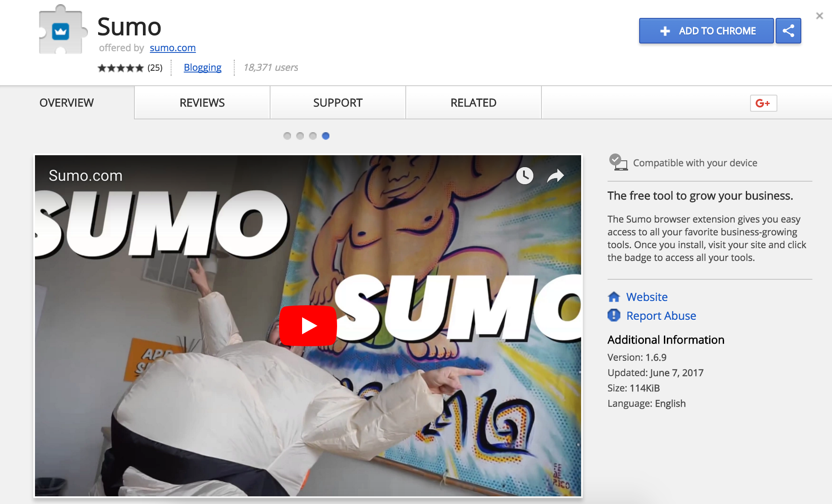Click the third carousel dot indicator

coord(313,136)
